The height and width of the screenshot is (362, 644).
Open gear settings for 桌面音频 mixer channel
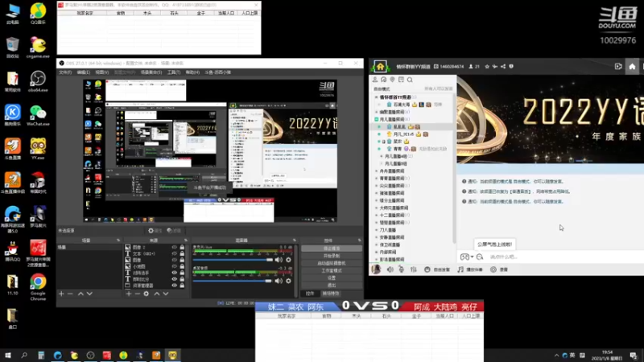[288, 281]
